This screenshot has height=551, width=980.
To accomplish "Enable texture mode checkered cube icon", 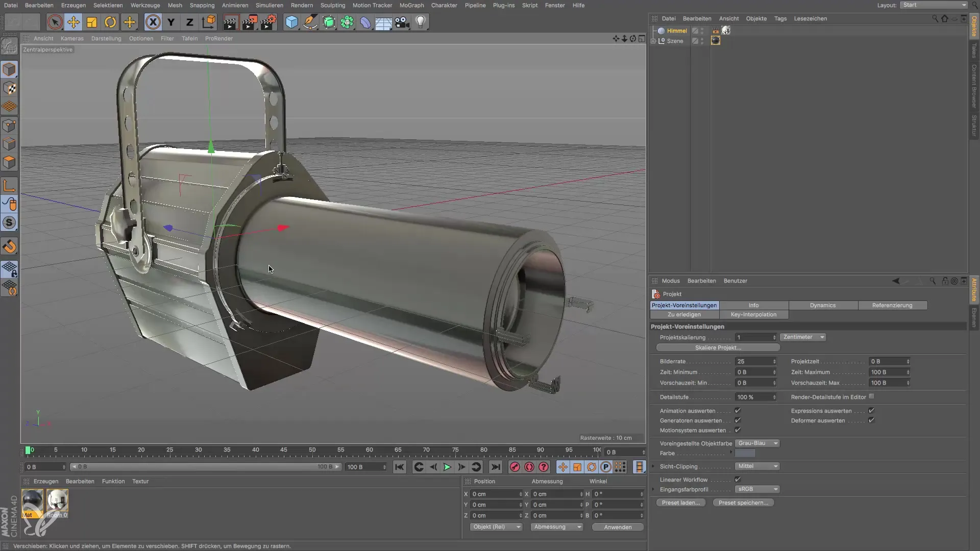I will (x=9, y=88).
